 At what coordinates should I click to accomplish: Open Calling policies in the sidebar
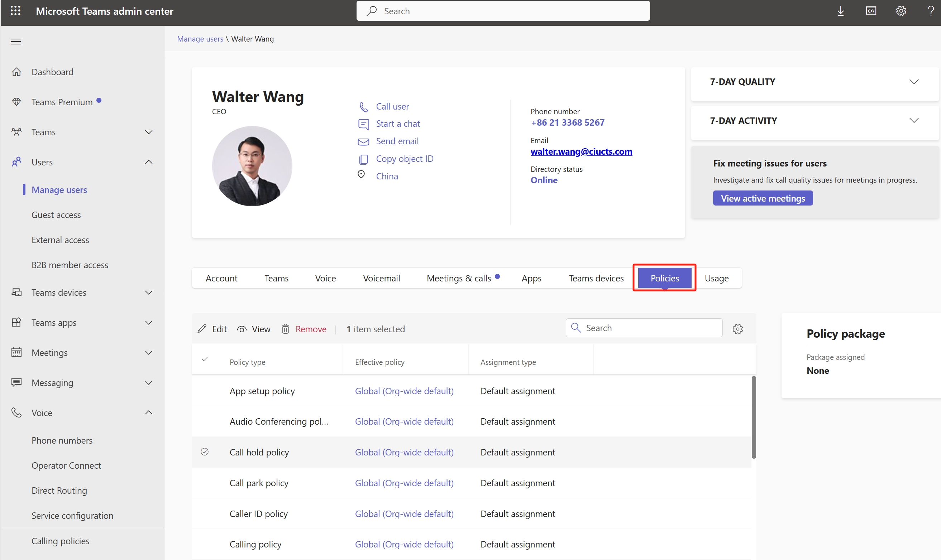[61, 541]
